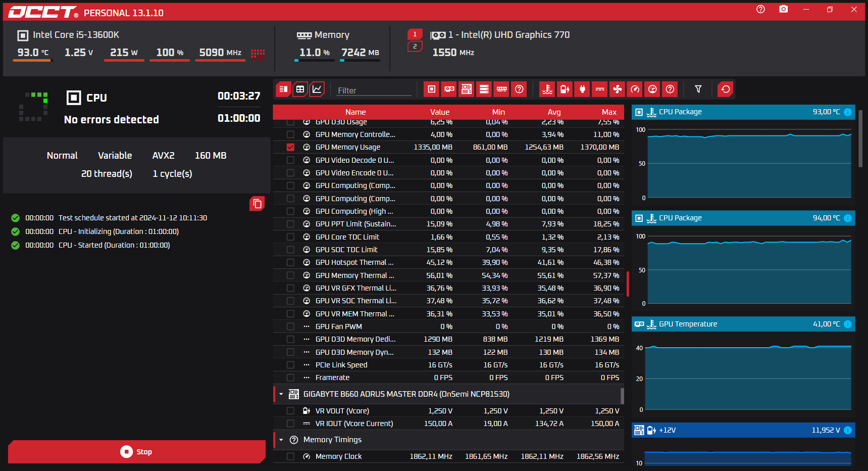Check the VR VOUT (Vcore) checkbox
The image size is (868, 471).
[x=290, y=411]
